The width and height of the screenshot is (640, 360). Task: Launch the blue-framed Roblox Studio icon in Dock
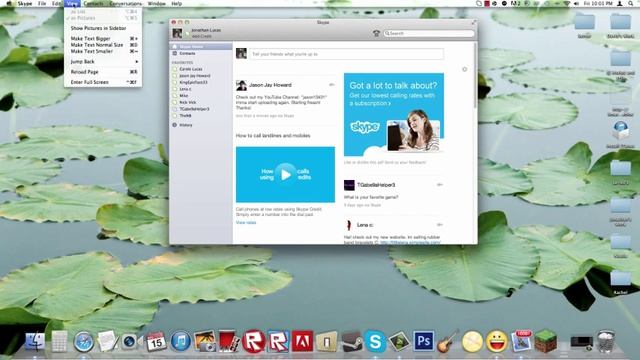tap(278, 342)
